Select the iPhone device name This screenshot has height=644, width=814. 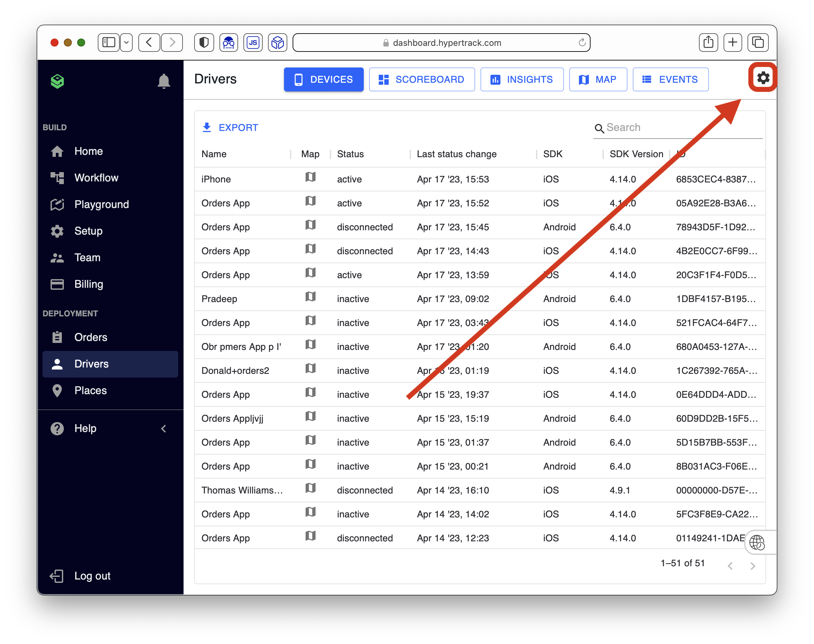(216, 179)
